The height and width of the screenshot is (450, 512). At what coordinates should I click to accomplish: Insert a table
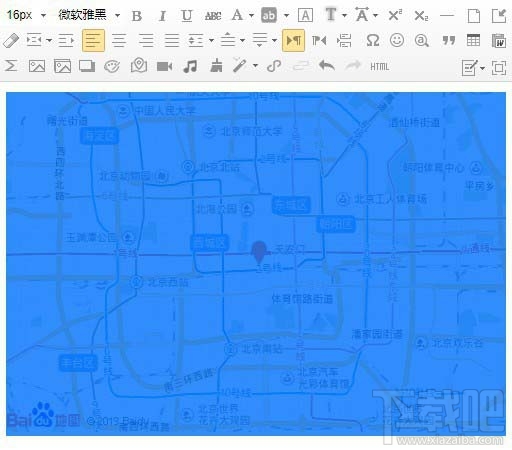tap(473, 40)
